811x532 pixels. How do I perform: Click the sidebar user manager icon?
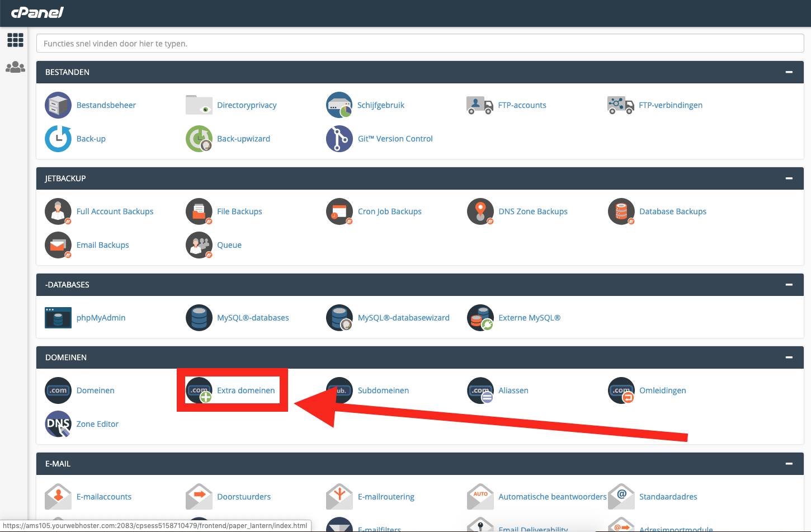point(15,67)
